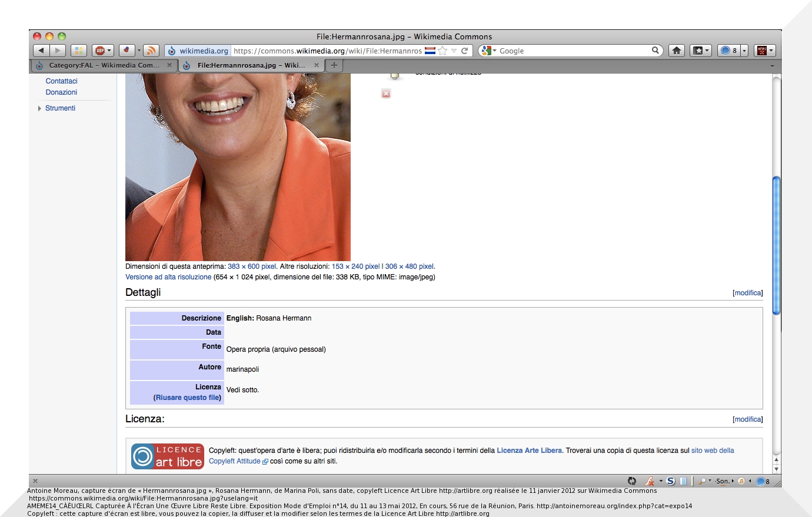Image resolution: width=812 pixels, height=517 pixels.
Task: Open the Licenza Arte Libera link
Action: pyautogui.click(x=529, y=451)
